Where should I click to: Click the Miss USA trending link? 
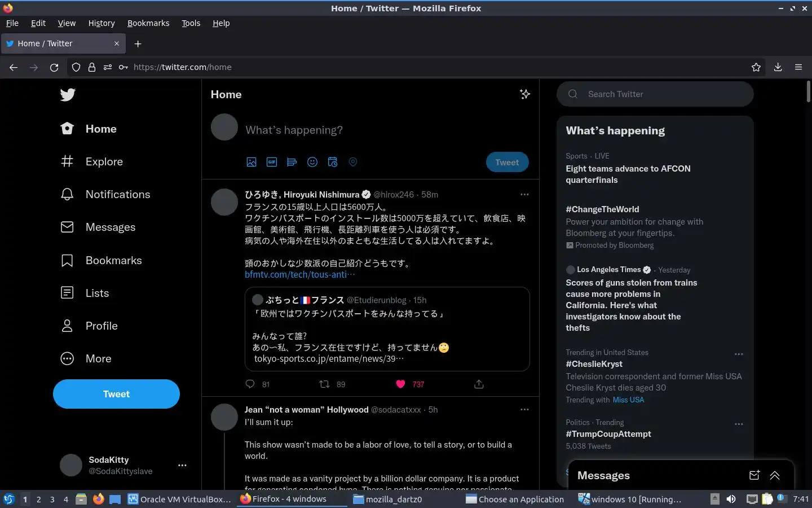628,400
